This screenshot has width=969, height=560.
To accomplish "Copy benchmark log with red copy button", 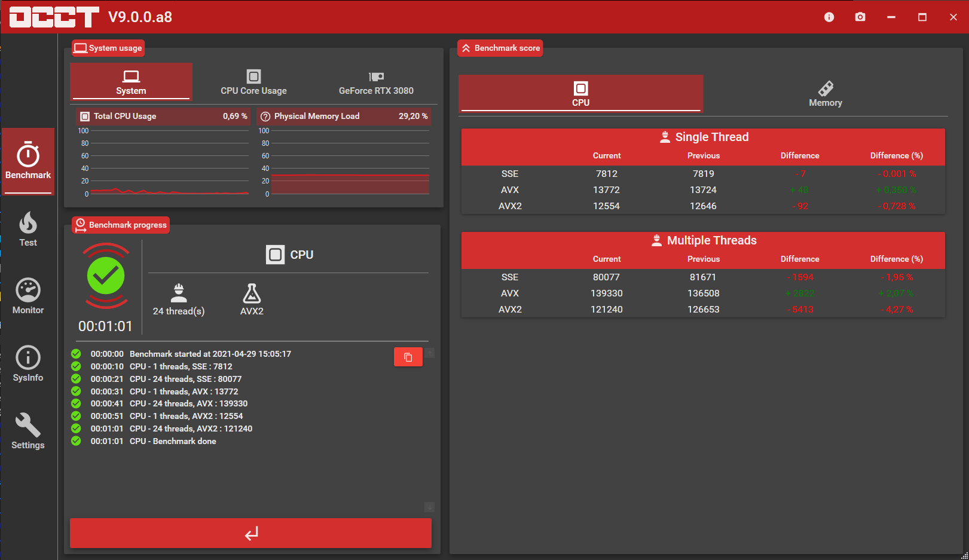I will coord(408,357).
